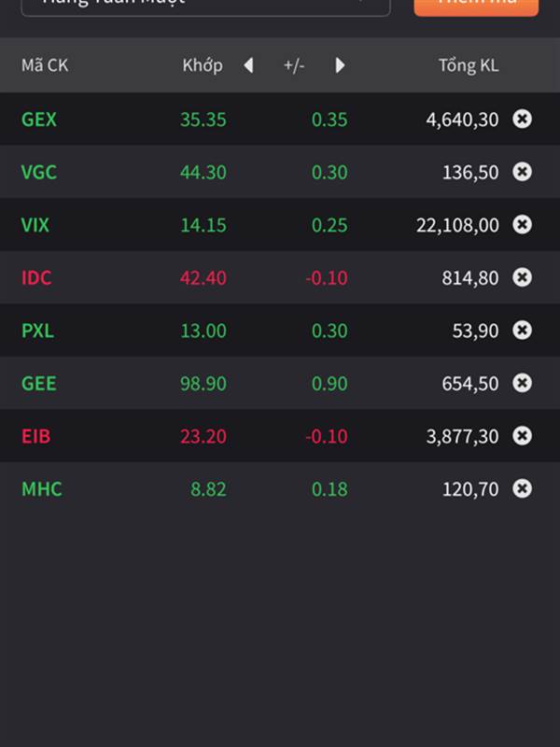Image resolution: width=560 pixels, height=747 pixels.
Task: Sort by the Tổng KL column header
Action: (x=469, y=65)
